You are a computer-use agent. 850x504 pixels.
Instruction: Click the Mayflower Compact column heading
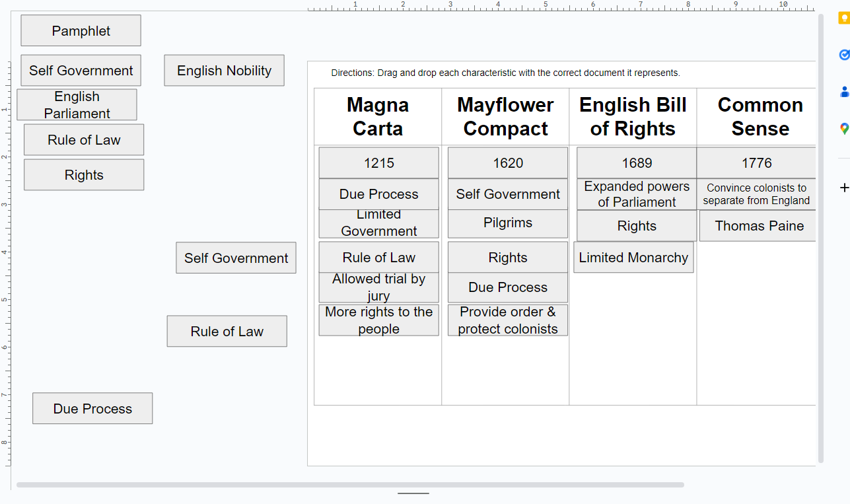[x=505, y=117]
